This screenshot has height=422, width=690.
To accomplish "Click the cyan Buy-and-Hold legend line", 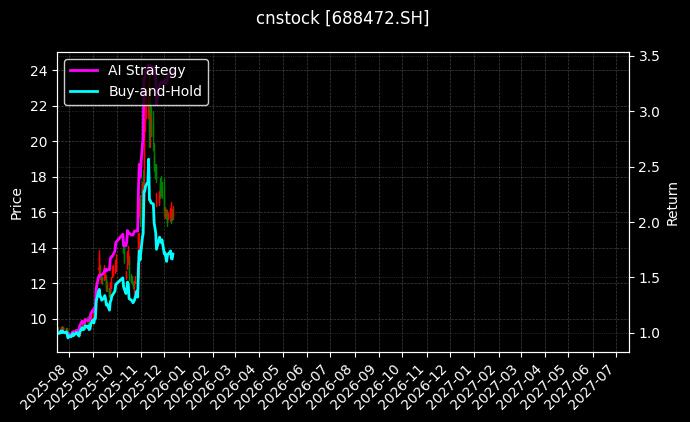I will (x=83, y=91).
